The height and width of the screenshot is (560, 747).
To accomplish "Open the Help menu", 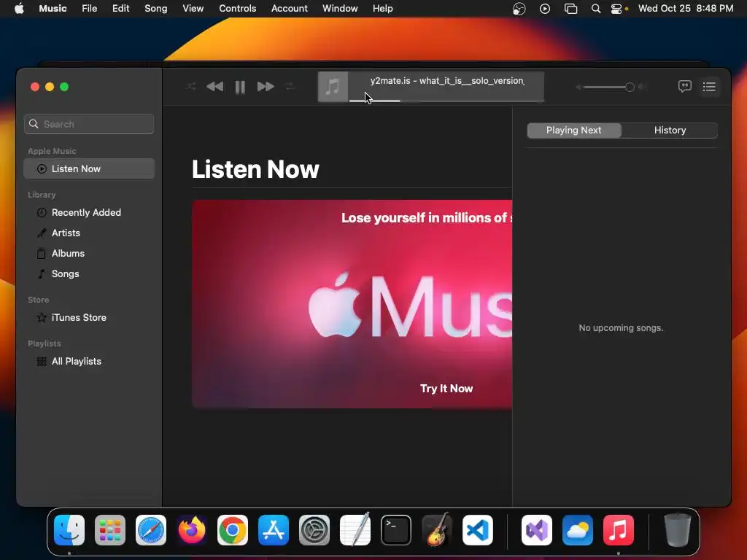I will point(382,9).
